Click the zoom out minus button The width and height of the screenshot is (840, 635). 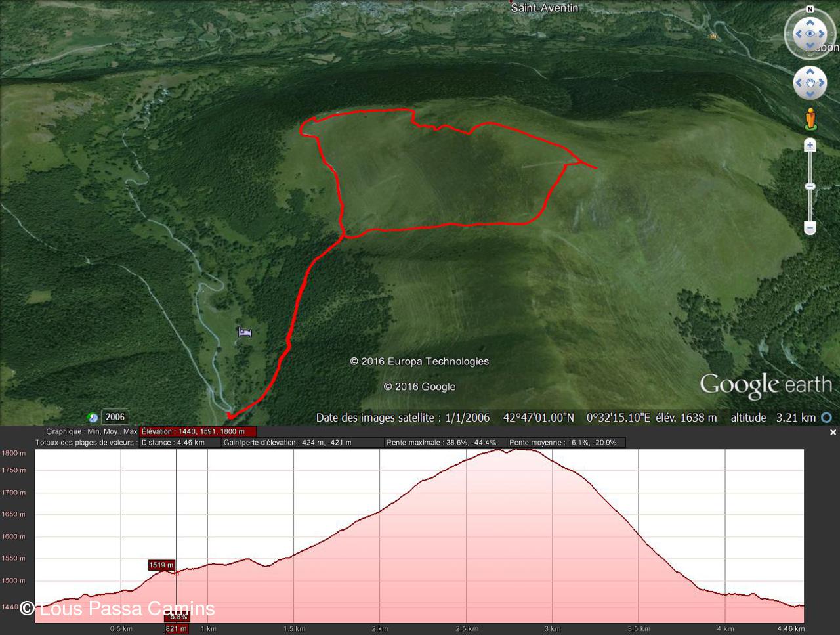[x=810, y=228]
